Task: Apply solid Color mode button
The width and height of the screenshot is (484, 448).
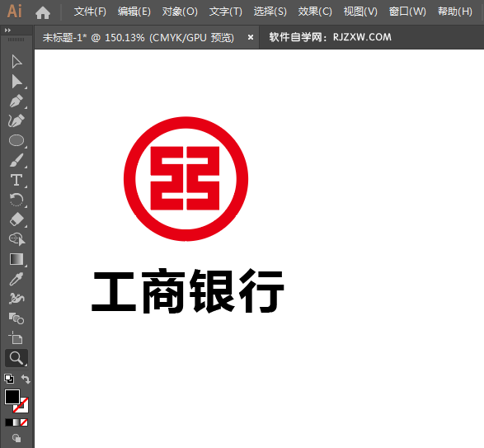Action: [x=8, y=422]
